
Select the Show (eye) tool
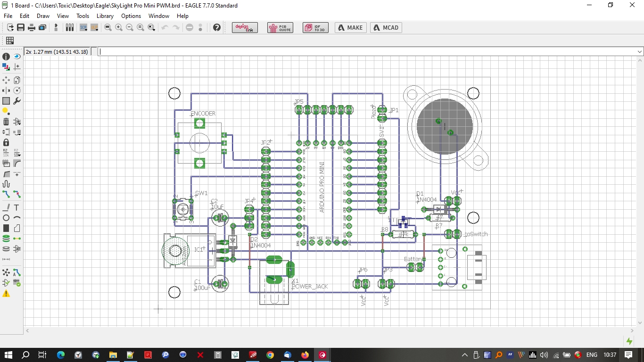17,57
